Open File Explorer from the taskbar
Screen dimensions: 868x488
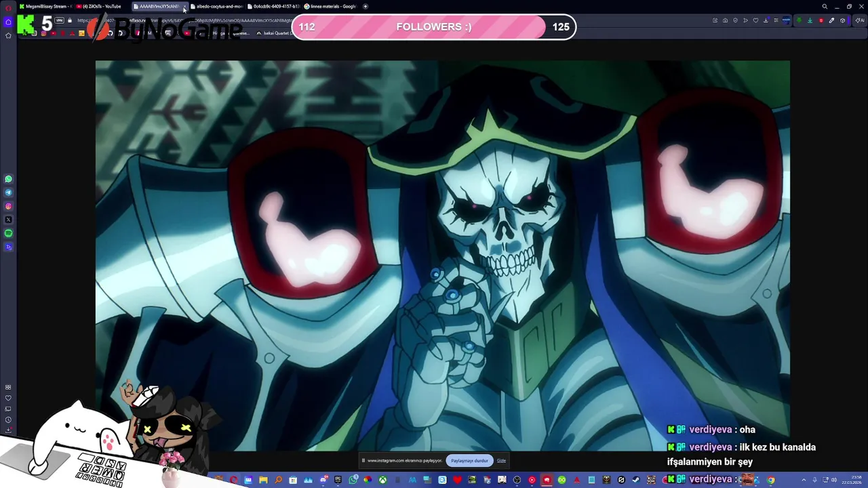[263, 480]
